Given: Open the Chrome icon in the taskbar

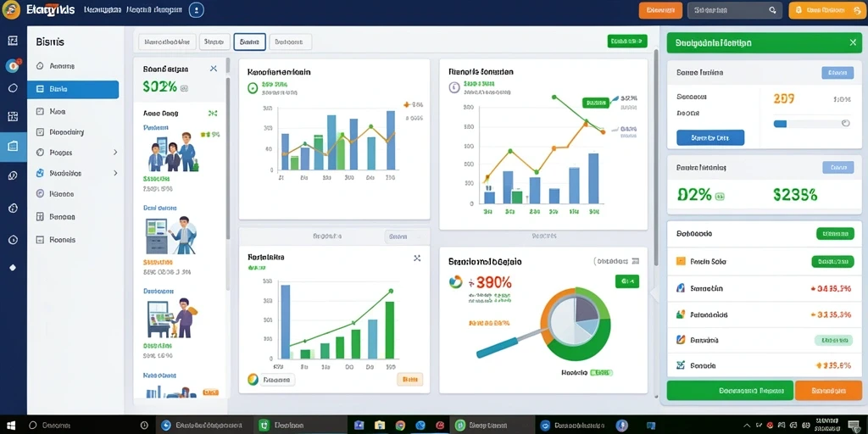Looking at the screenshot, I should coord(400,426).
